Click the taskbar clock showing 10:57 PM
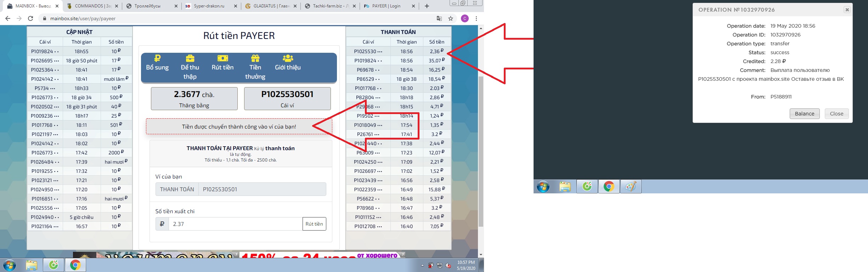Image resolution: width=868 pixels, height=272 pixels. [466, 265]
